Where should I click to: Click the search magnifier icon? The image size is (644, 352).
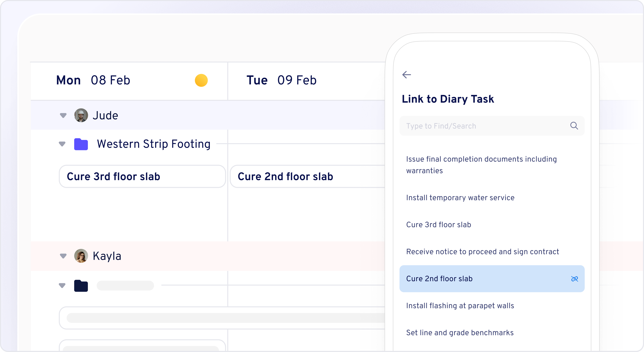pyautogui.click(x=574, y=126)
